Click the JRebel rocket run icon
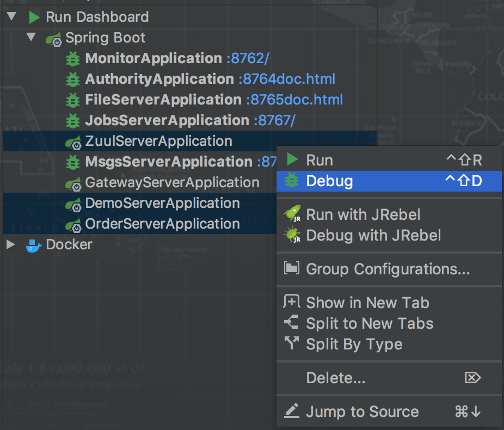Screen dimensions: 504x430 coord(292,213)
